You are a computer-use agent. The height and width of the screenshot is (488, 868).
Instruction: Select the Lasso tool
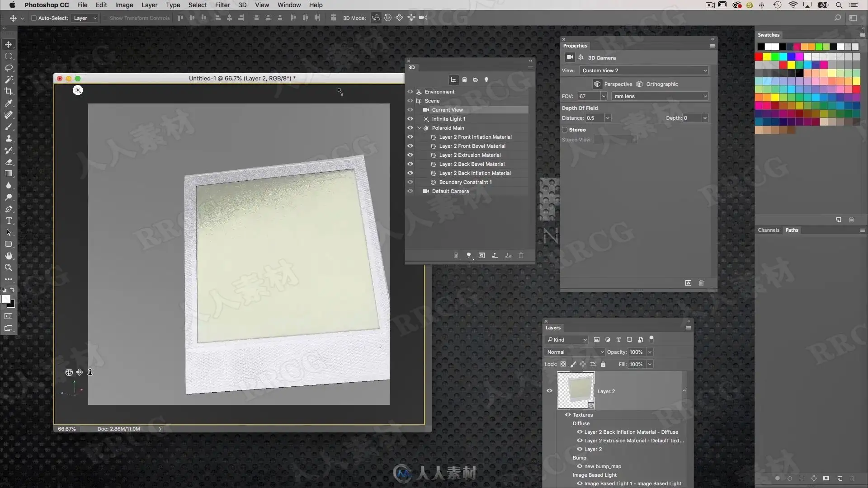(9, 68)
